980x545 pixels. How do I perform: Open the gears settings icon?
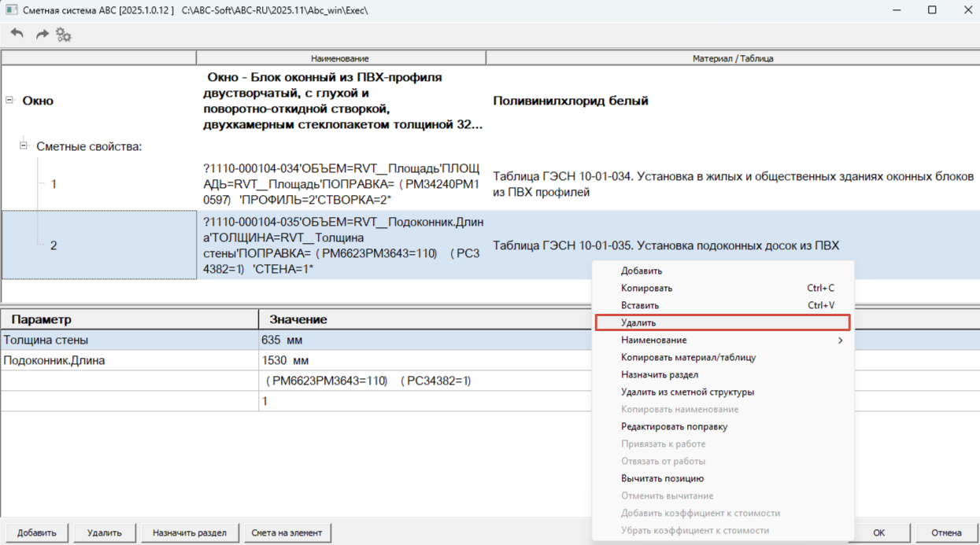pos(64,35)
